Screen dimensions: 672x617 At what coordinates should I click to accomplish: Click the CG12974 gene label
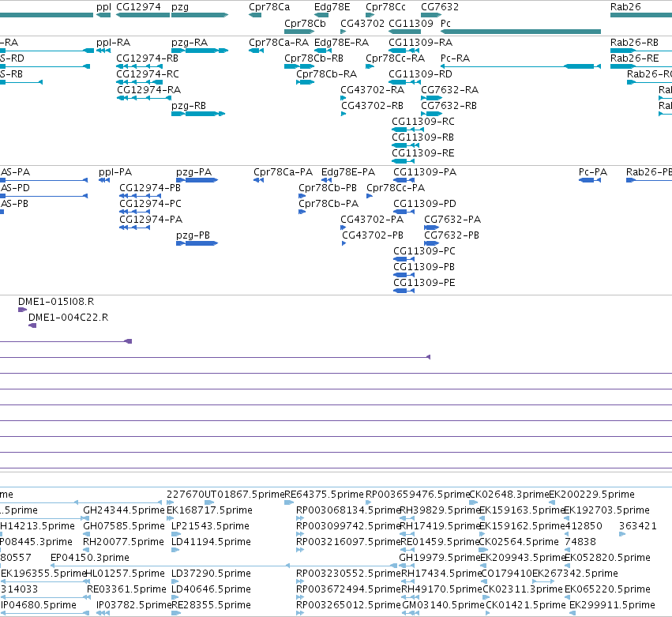(138, 7)
